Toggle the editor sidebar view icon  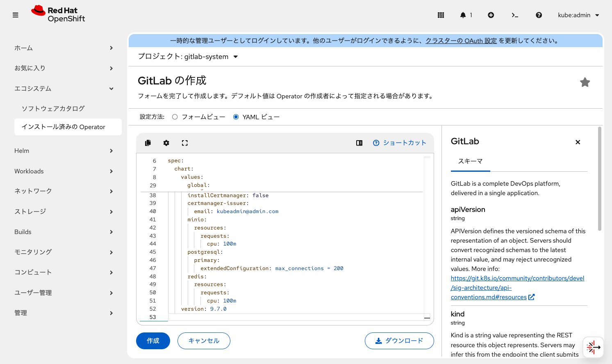coord(359,143)
